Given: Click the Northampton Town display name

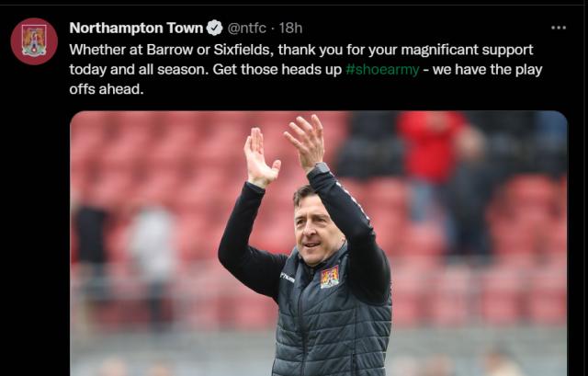Looking at the screenshot, I should [x=136, y=28].
